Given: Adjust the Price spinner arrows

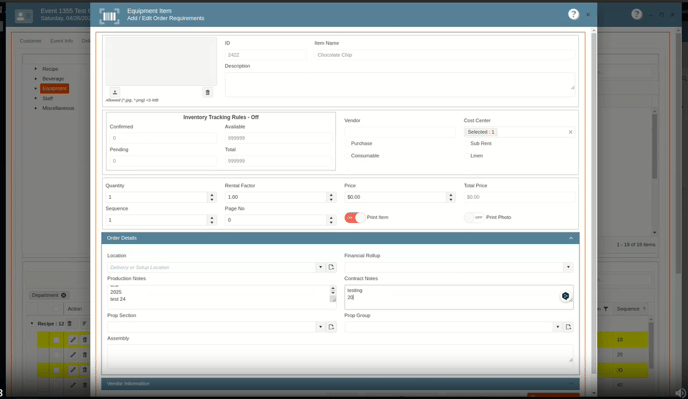Looking at the screenshot, I should (451, 197).
